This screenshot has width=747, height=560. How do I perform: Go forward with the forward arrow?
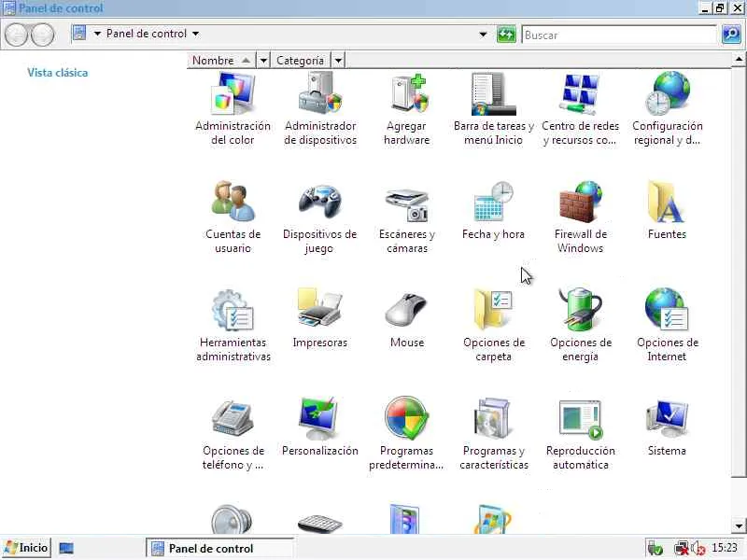[x=42, y=35]
